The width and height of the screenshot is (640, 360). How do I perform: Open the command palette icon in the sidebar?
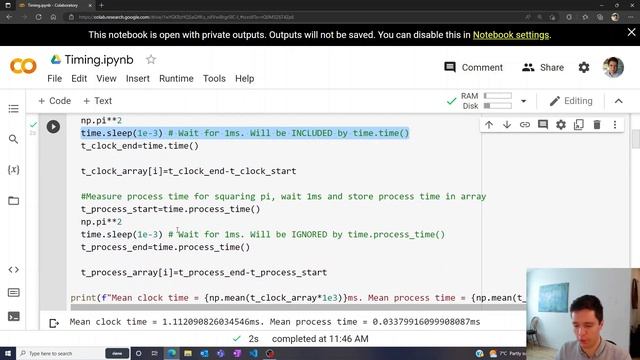(x=13, y=293)
